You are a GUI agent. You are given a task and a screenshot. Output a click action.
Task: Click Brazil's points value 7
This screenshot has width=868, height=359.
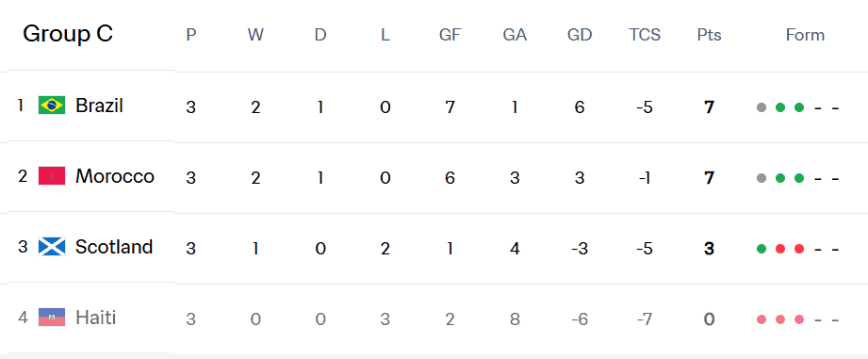[x=709, y=107]
